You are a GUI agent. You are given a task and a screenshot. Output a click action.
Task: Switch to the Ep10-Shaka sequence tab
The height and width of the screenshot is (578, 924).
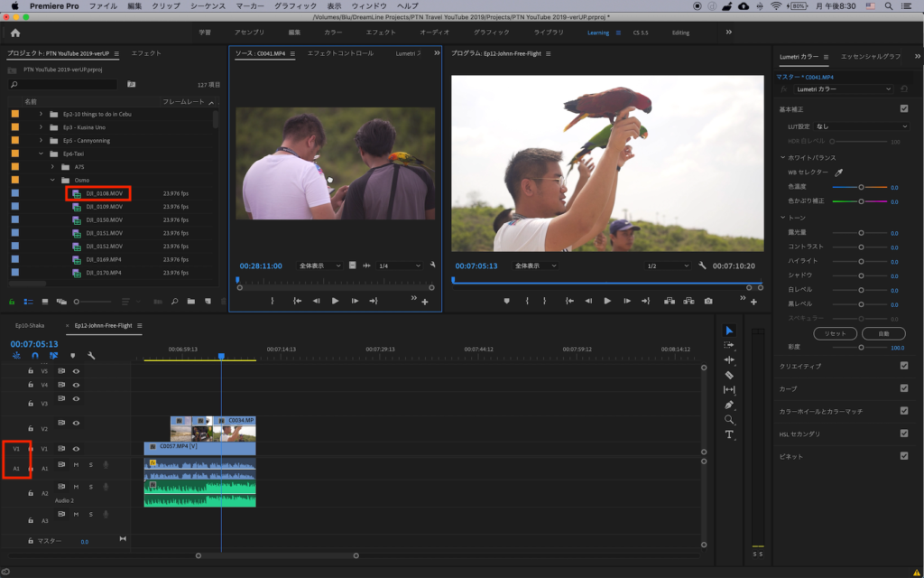[x=30, y=325]
